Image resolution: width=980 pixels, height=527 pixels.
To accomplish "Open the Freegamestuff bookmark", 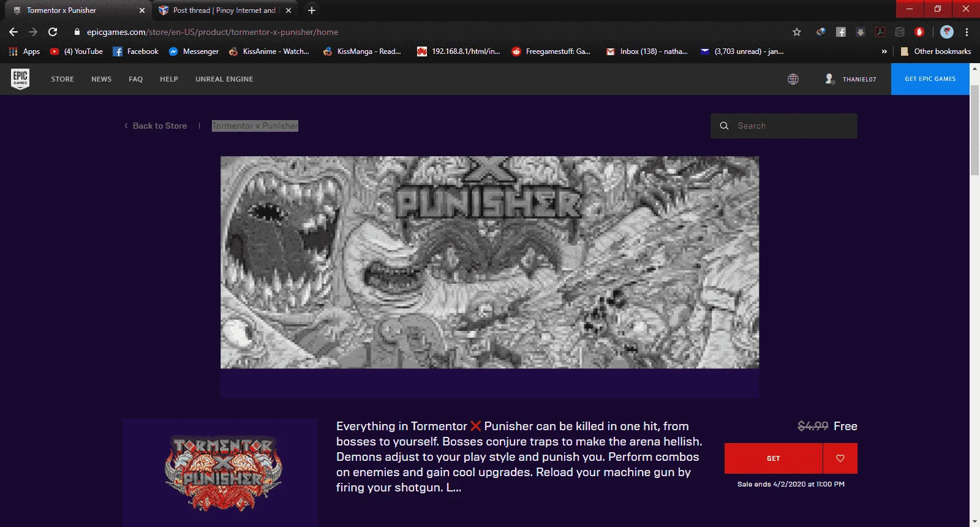I will [x=551, y=51].
